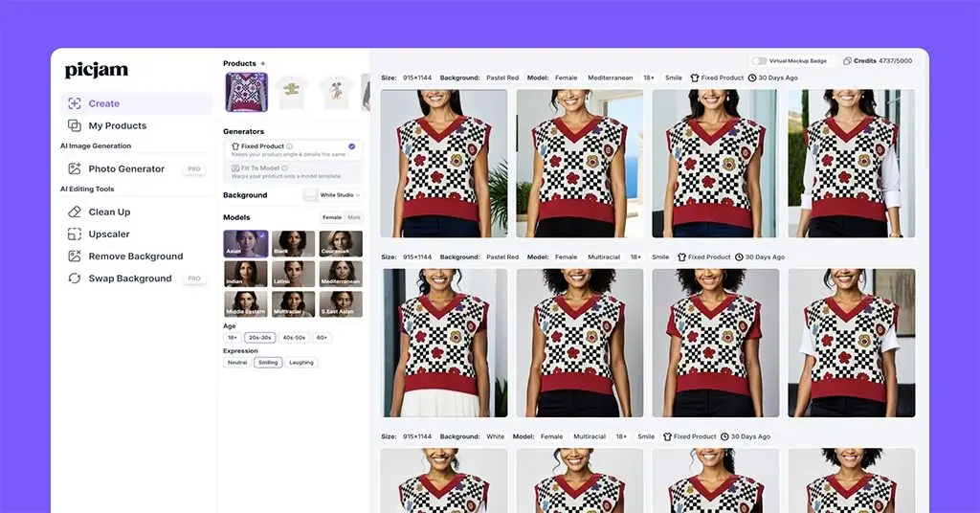
Task: Switch models to the Female tab
Action: 331,217
